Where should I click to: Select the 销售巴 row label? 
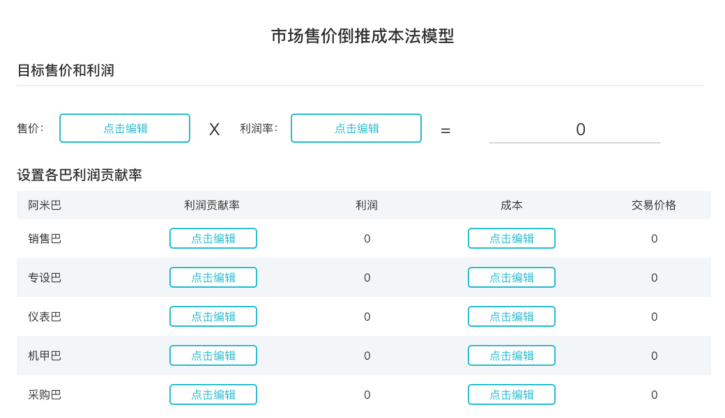coord(45,238)
